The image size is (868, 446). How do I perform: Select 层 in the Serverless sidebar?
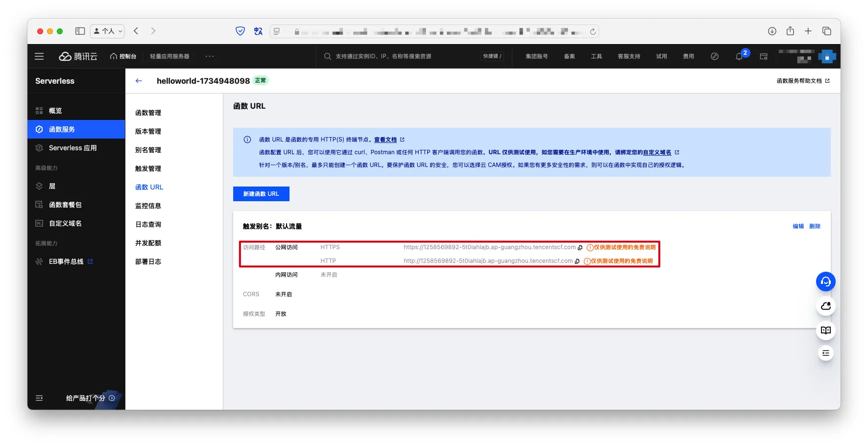[x=52, y=186]
